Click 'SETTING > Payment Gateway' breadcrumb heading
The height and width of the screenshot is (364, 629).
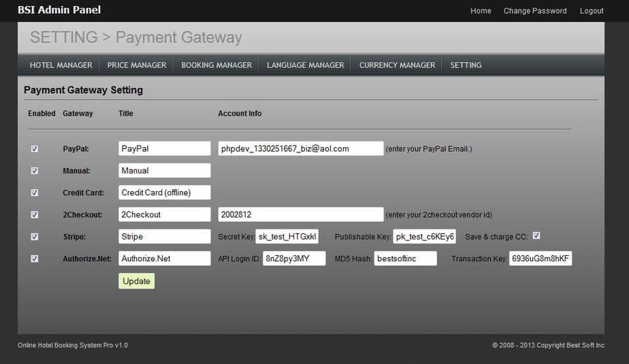tap(136, 37)
